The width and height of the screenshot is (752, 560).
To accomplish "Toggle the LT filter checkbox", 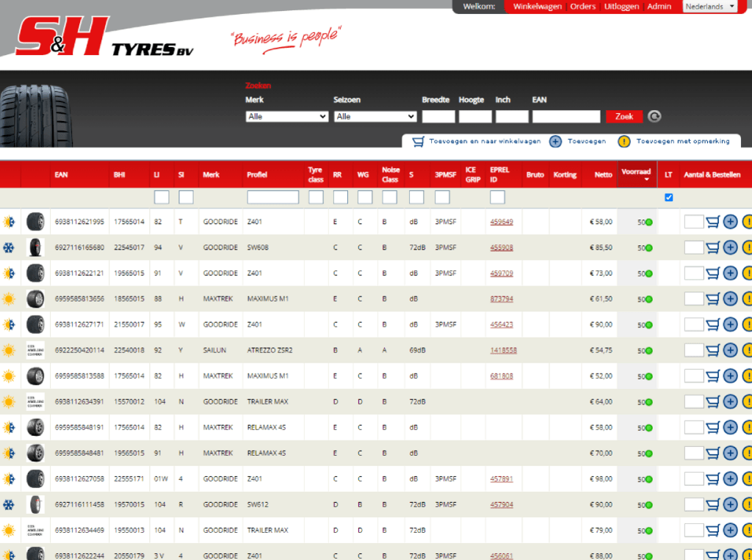I will 668,197.
